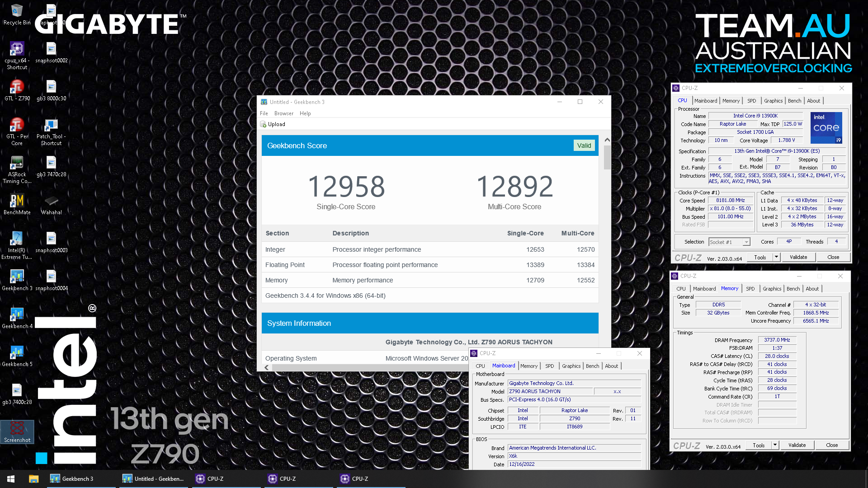Click Validate in the CPU-Z Memory window

pyautogui.click(x=797, y=445)
